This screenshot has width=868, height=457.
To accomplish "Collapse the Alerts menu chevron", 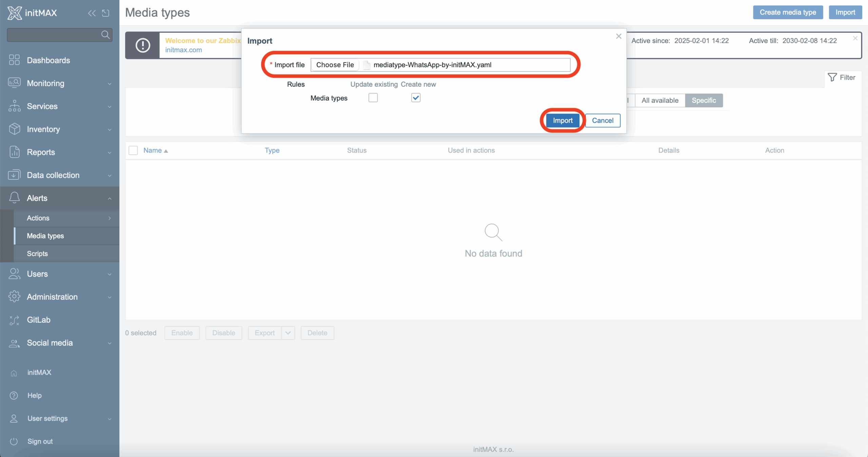I will (110, 198).
